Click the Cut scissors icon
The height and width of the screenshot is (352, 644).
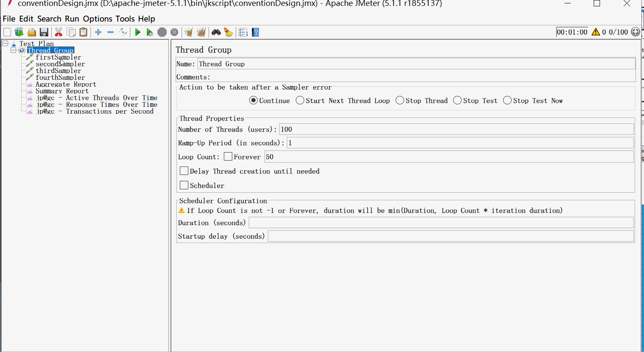point(59,33)
